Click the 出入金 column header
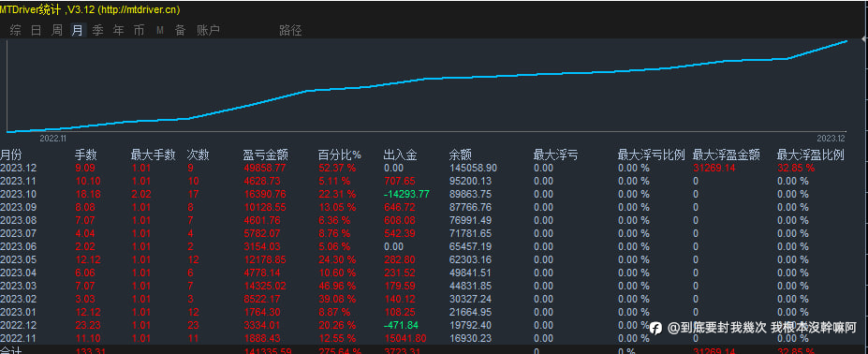 point(400,155)
